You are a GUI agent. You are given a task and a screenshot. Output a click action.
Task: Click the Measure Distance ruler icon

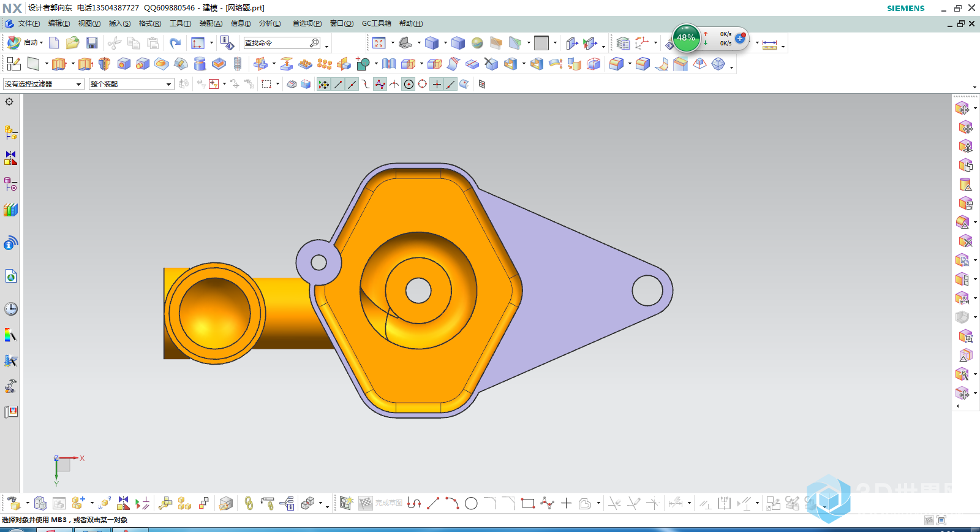[x=769, y=44]
